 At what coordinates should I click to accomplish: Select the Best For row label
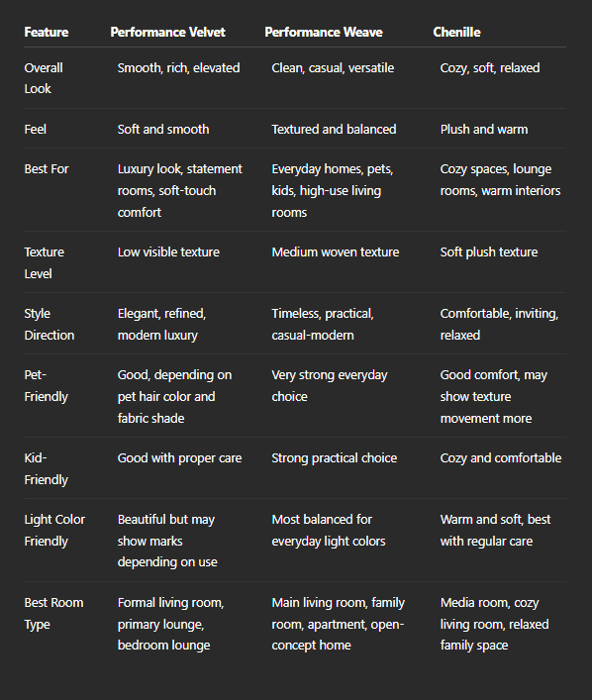click(x=47, y=169)
